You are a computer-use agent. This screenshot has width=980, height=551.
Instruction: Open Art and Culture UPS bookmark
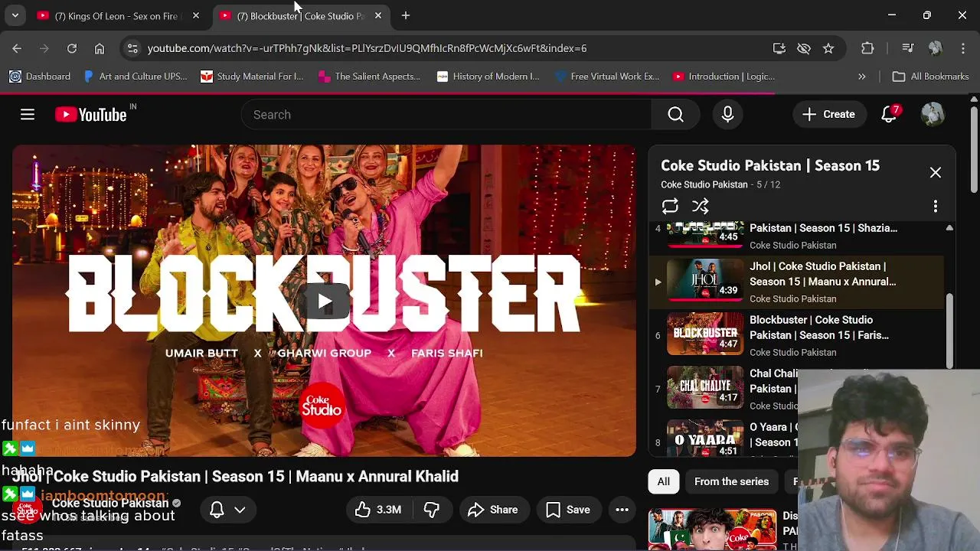[135, 77]
